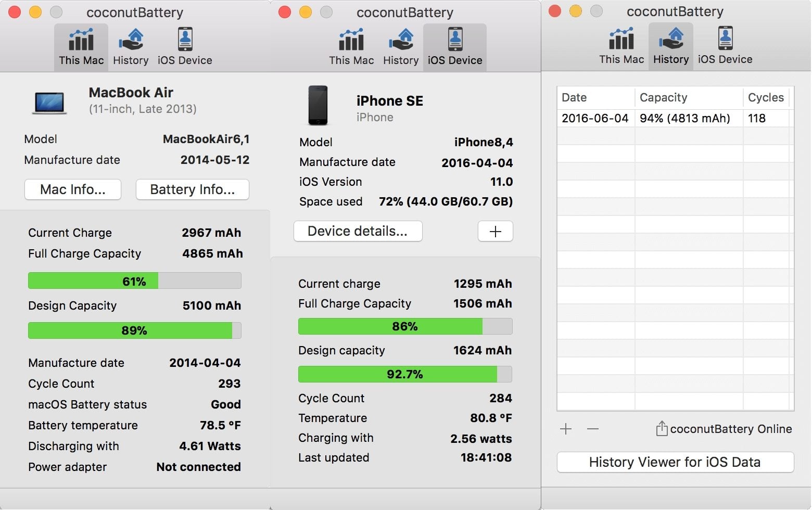Remove a history entry with the minus icon
This screenshot has width=812, height=510.
(x=593, y=429)
